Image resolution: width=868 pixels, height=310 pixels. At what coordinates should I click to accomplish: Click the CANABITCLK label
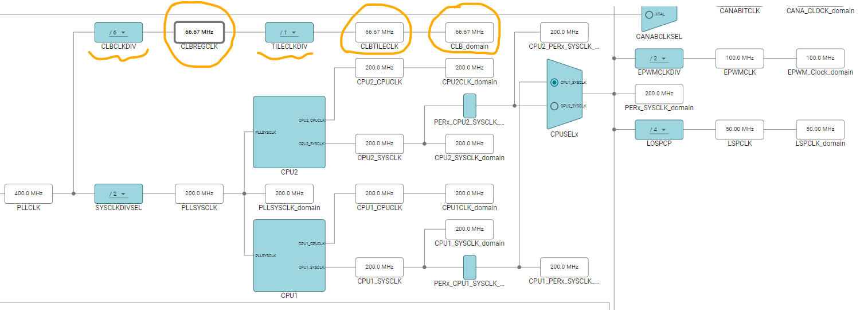coord(740,10)
